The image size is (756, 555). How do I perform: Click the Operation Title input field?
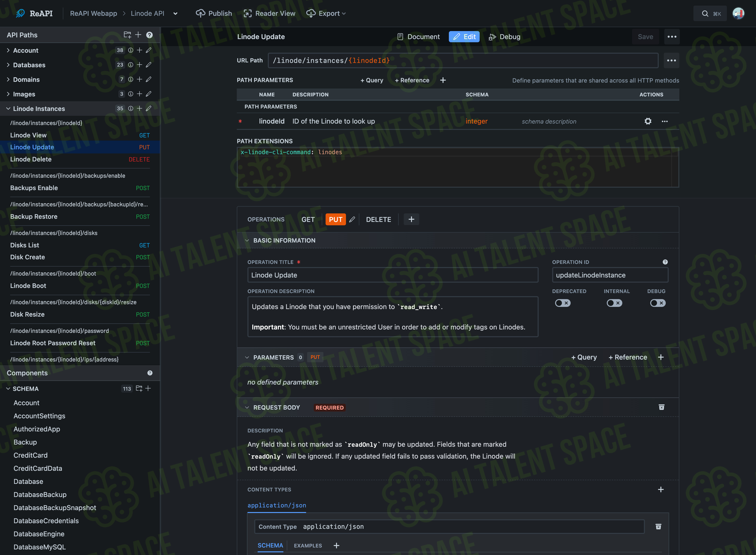click(393, 275)
